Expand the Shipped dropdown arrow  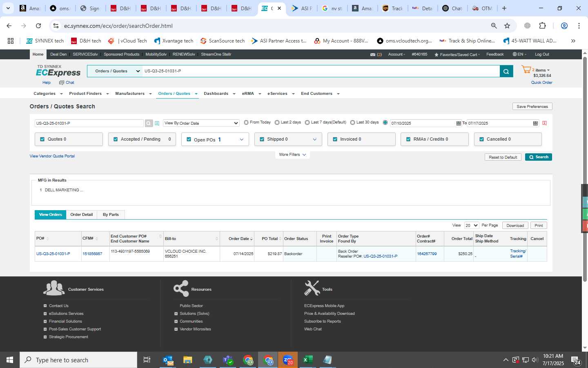coord(314,139)
